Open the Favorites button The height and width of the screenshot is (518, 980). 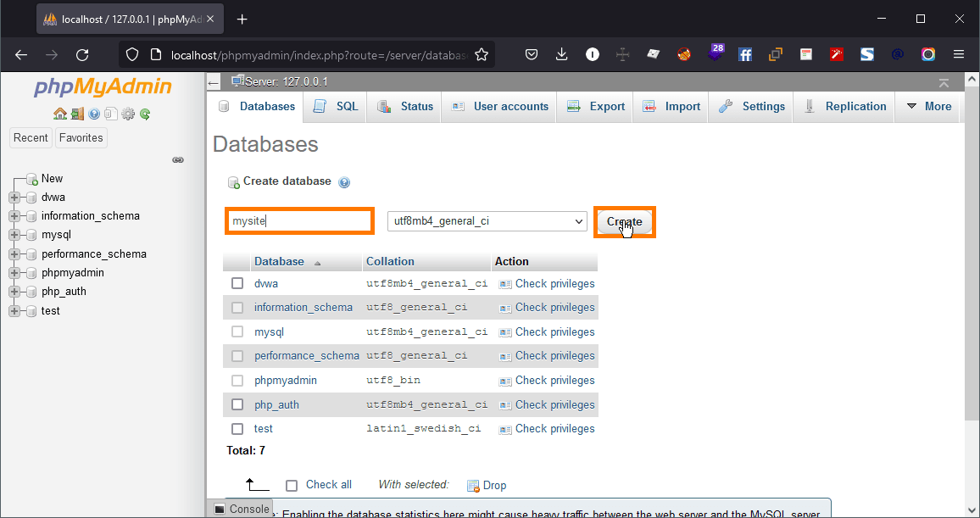click(x=81, y=138)
